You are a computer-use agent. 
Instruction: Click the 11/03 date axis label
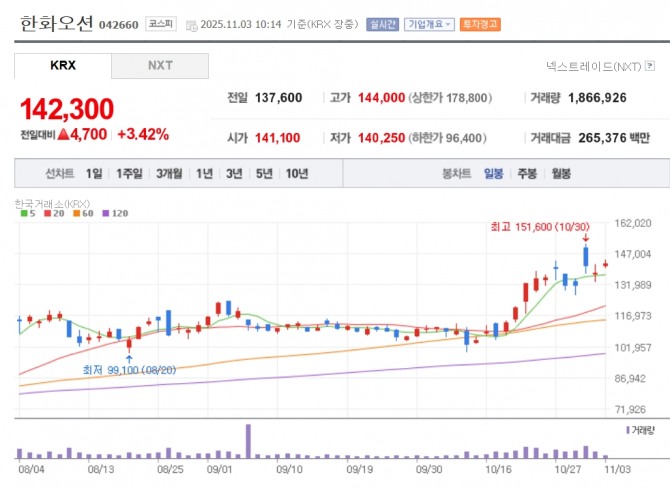click(617, 469)
